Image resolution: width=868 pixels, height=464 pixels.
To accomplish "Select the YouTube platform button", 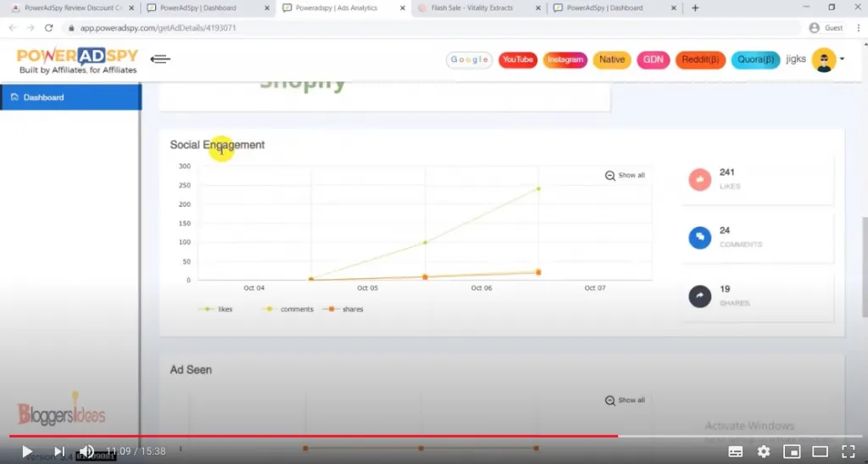I will 517,59.
